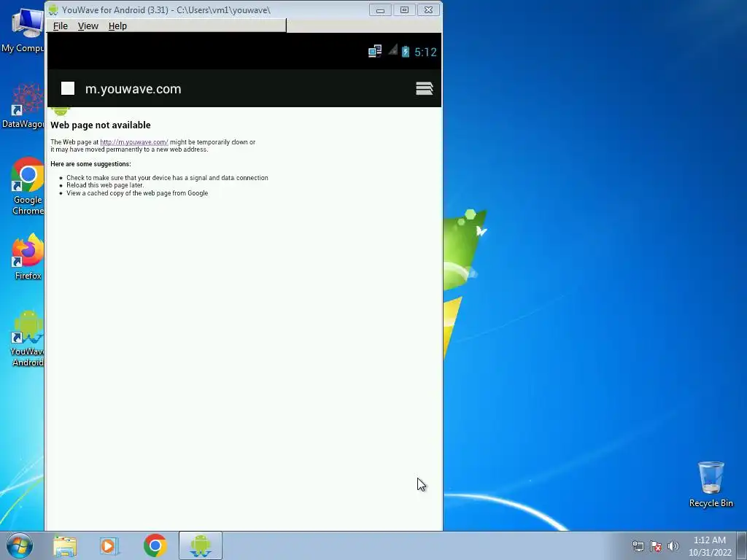Open the View menu in YouWave
The image size is (747, 560).
click(x=88, y=26)
